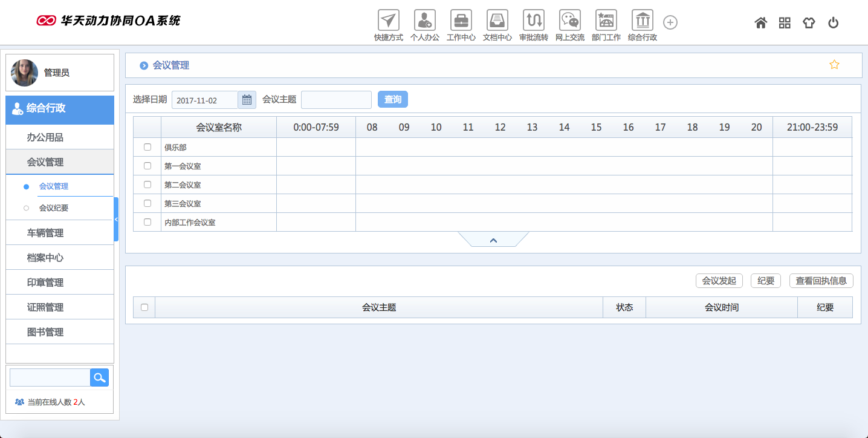Screen dimensions: 868x438
Task: Click the star favorite icon
Action: click(x=834, y=65)
